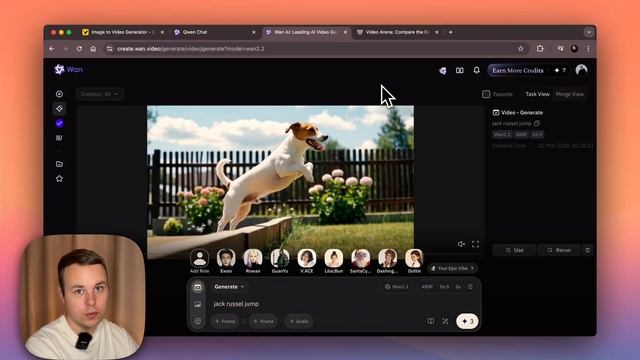The width and height of the screenshot is (640, 360).
Task: Select the LilacBun character
Action: click(x=333, y=261)
